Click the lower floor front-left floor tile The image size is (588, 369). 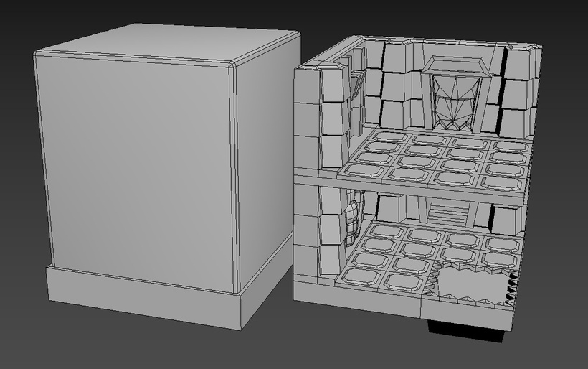coord(356,277)
